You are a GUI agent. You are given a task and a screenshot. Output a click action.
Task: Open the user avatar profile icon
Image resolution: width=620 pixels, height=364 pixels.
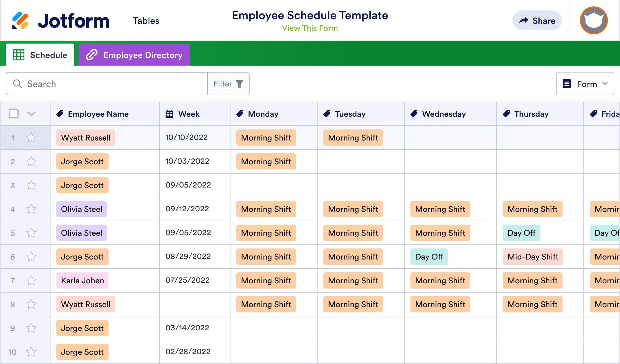[x=594, y=21]
